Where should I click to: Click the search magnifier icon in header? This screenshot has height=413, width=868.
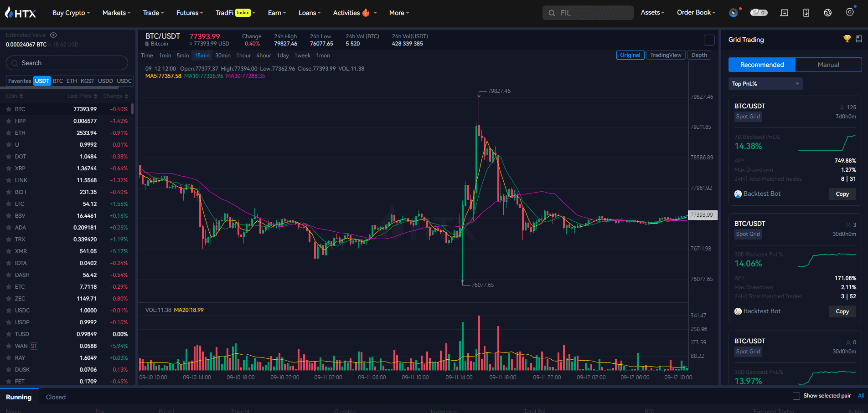(552, 13)
